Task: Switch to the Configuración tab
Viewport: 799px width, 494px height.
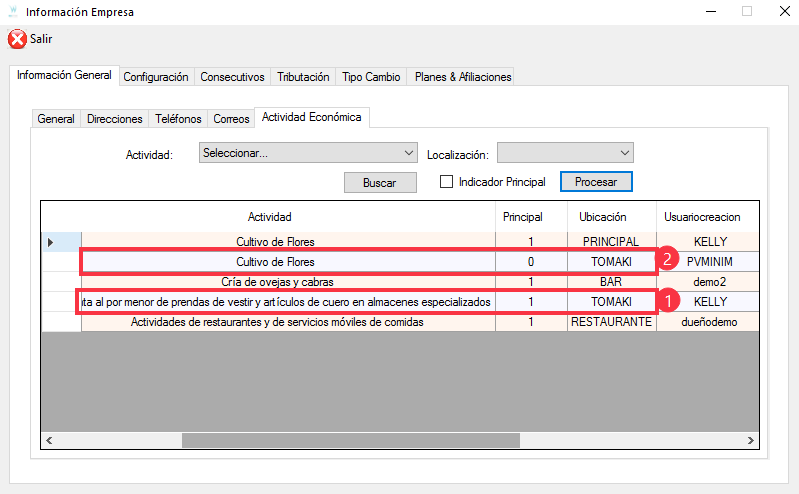Action: tap(155, 77)
